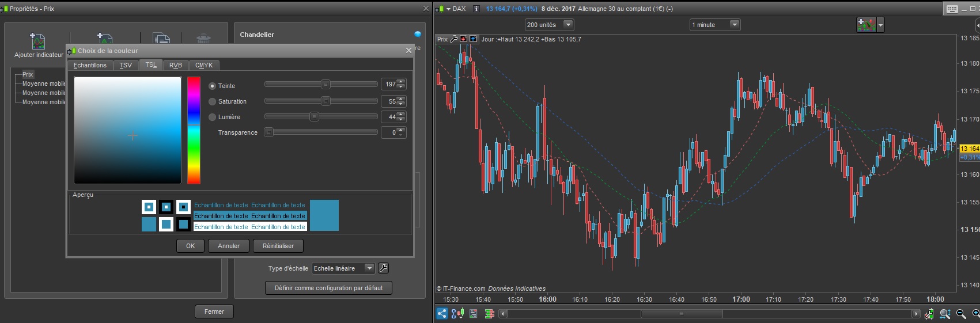Increase Lumière value with up stepper
This screenshot has width=980, height=323.
[402, 114]
